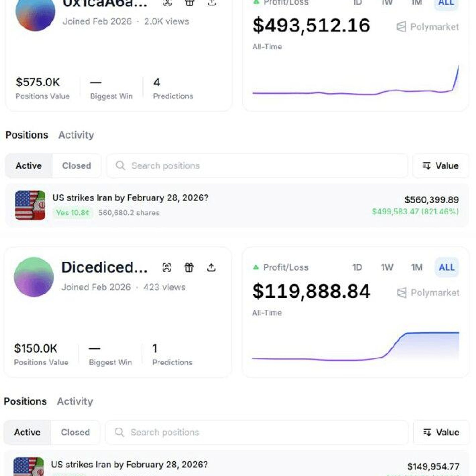Image resolution: width=476 pixels, height=476 pixels.
Task: Click the share icon on Dicediced profile
Action: [x=211, y=267]
